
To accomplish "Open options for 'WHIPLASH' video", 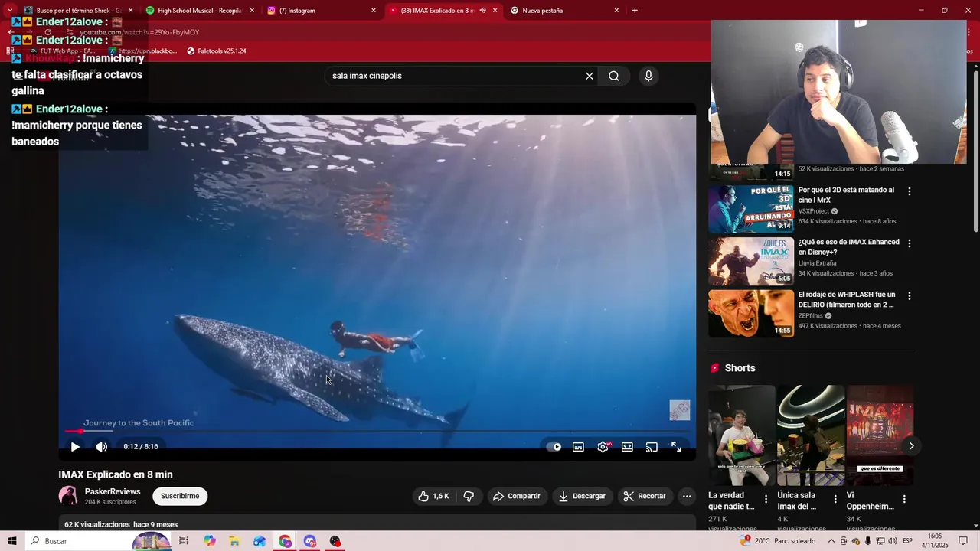I will pos(910,296).
